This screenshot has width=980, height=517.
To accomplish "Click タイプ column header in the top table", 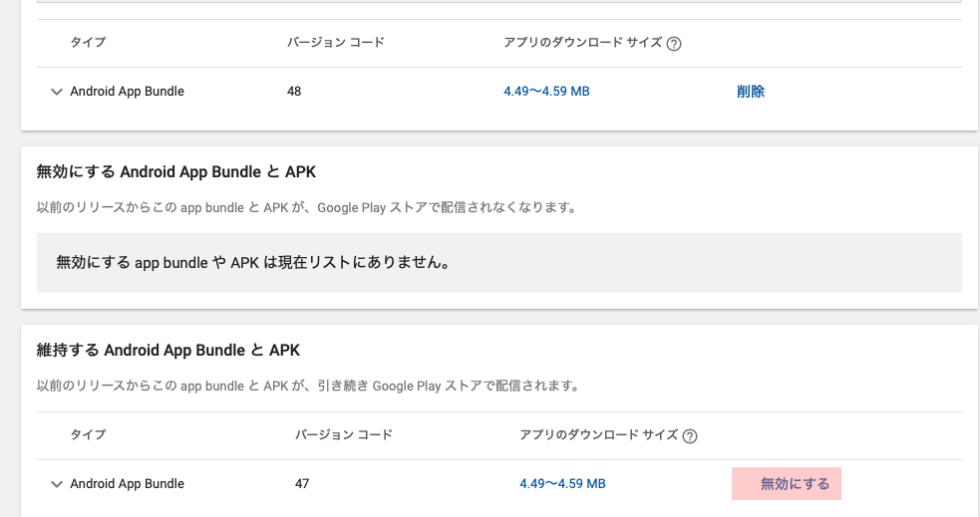I will coord(88,43).
